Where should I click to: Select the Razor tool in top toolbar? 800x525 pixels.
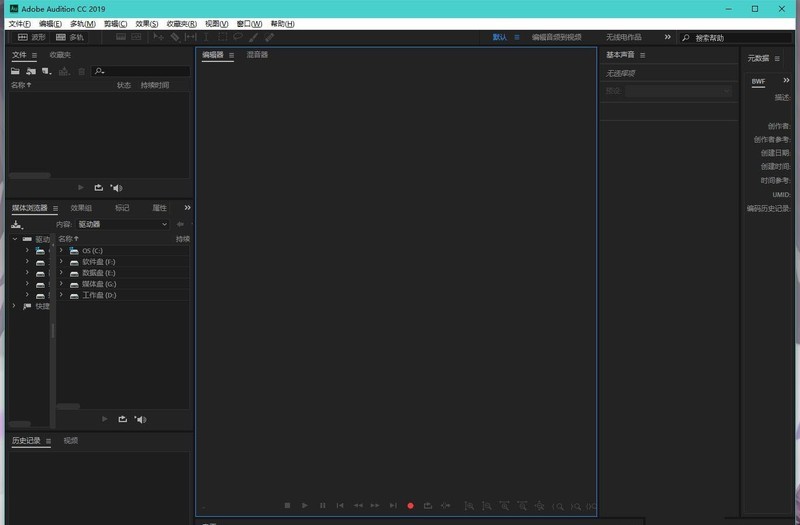[175, 37]
